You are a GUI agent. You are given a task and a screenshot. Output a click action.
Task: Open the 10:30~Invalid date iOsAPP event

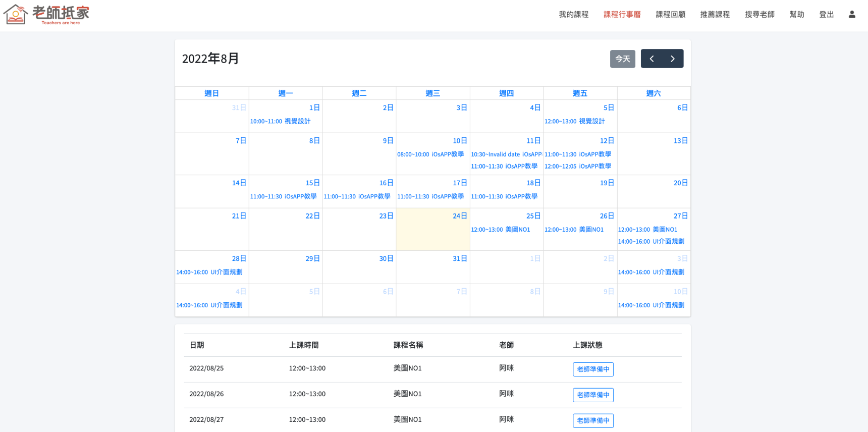point(506,154)
